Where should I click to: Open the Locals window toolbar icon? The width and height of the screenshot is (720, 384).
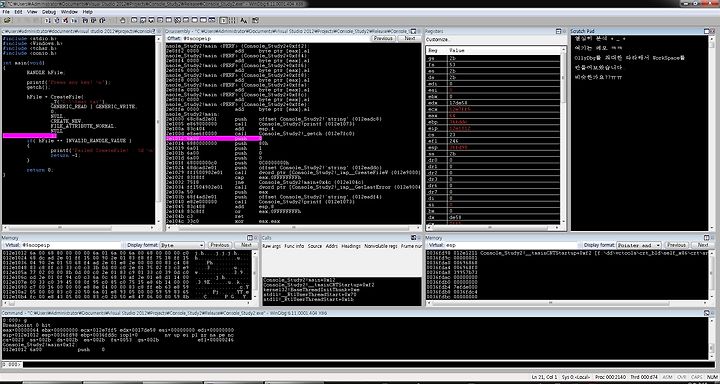pyautogui.click(x=151, y=20)
